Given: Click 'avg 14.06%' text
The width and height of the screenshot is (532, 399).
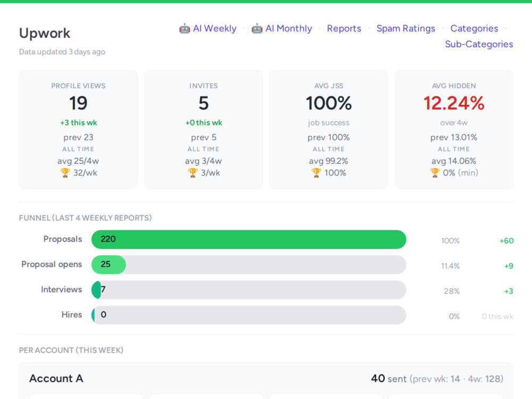Looking at the screenshot, I should (x=454, y=161).
